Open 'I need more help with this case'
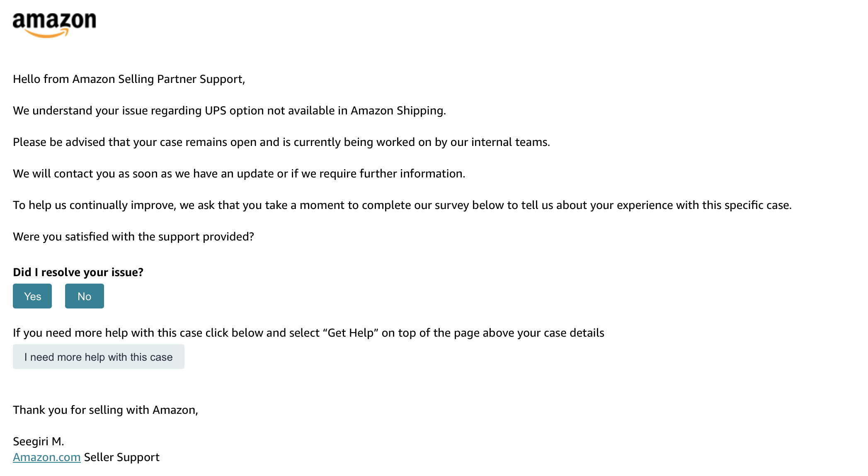Screen dimensions: 868x476 tap(99, 357)
